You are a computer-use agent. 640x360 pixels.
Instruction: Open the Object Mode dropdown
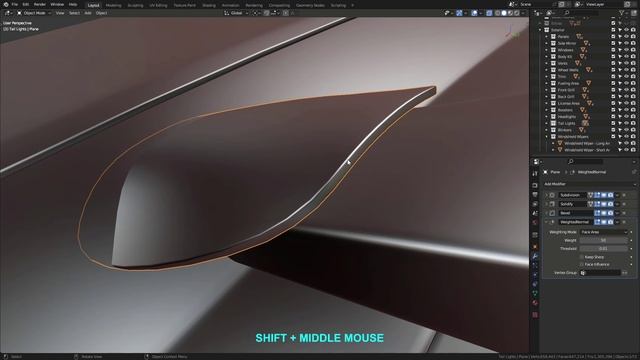[x=34, y=13]
